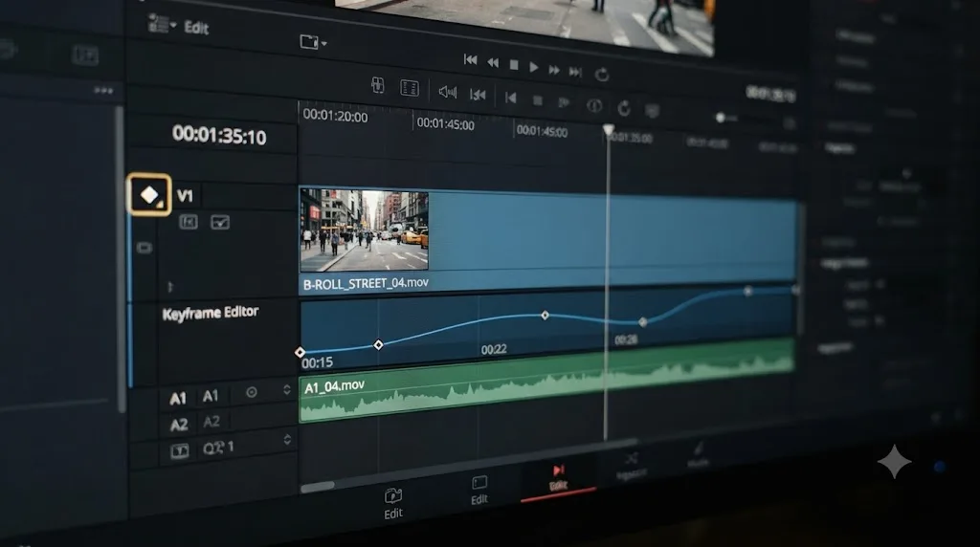The height and width of the screenshot is (547, 980).
Task: Jump to the first frame with the skip-to-start transport button
Action: point(470,60)
